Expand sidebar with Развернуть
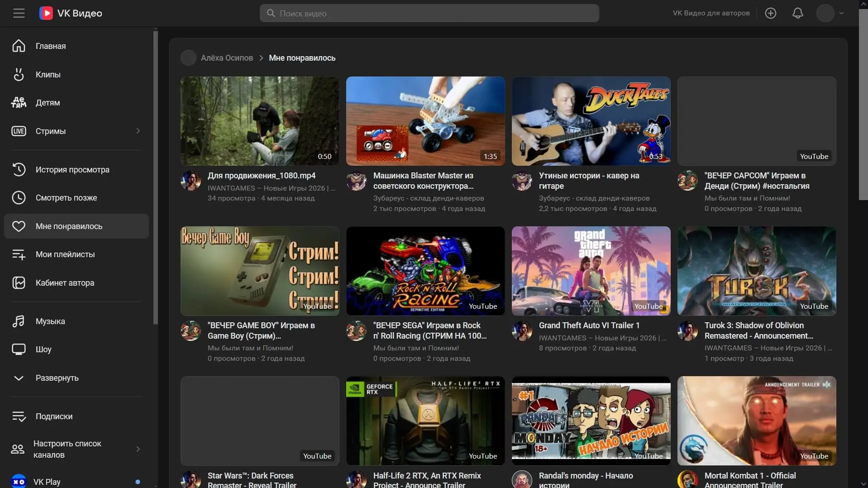Screen dimensions: 868x488 [57, 378]
